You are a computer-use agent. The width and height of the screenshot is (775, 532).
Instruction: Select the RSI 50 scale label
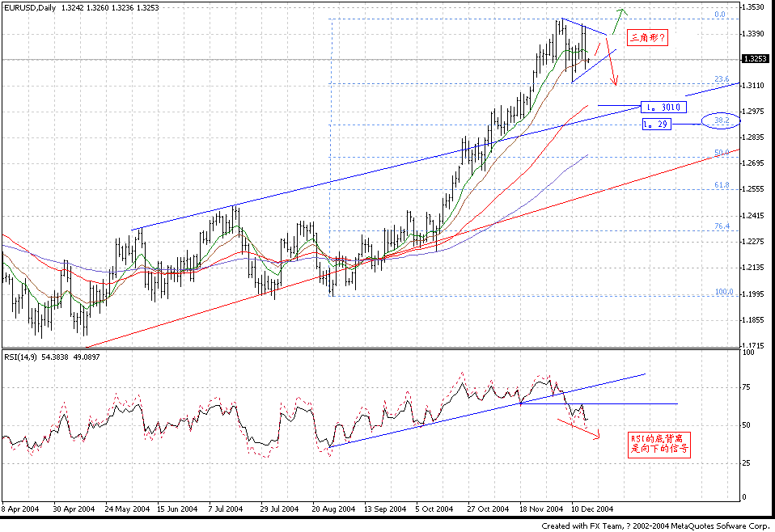click(747, 425)
